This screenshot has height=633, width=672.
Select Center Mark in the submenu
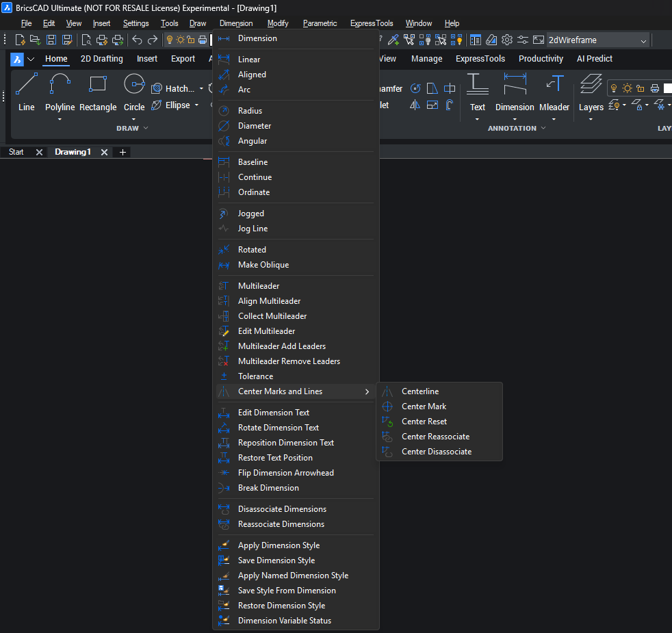pyautogui.click(x=439, y=406)
